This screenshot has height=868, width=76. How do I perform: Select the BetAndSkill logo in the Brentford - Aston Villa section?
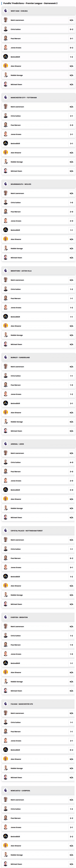click(x=5, y=317)
